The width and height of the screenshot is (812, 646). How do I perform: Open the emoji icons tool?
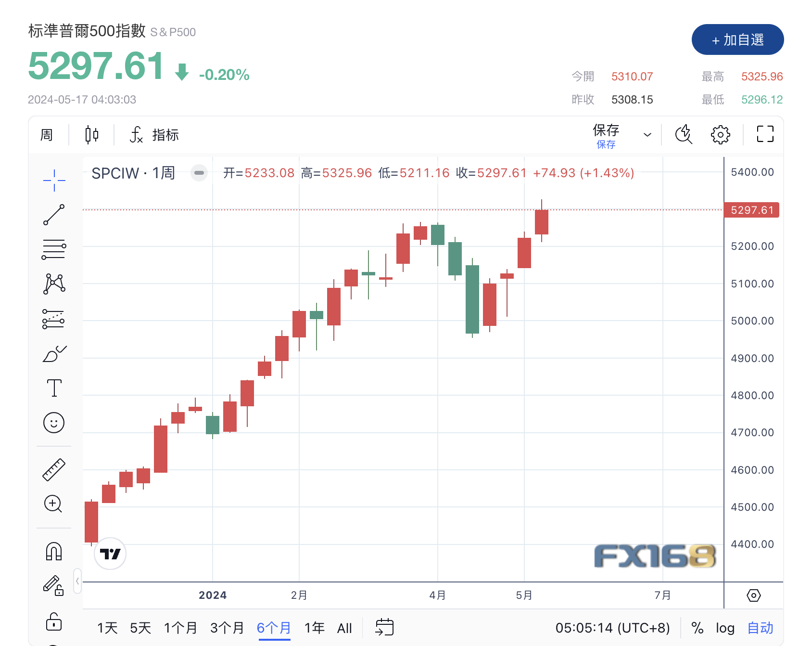click(54, 423)
